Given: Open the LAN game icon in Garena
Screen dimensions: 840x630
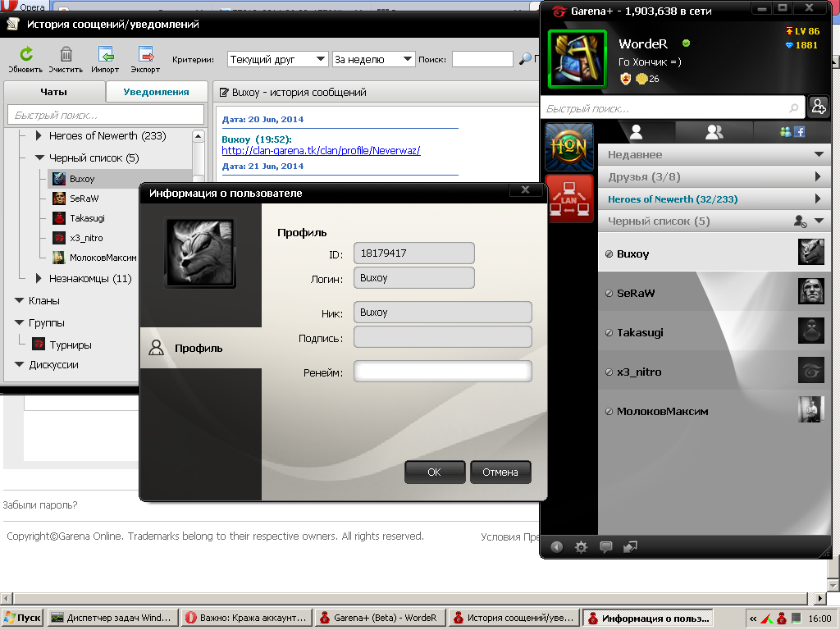Looking at the screenshot, I should click(x=569, y=199).
